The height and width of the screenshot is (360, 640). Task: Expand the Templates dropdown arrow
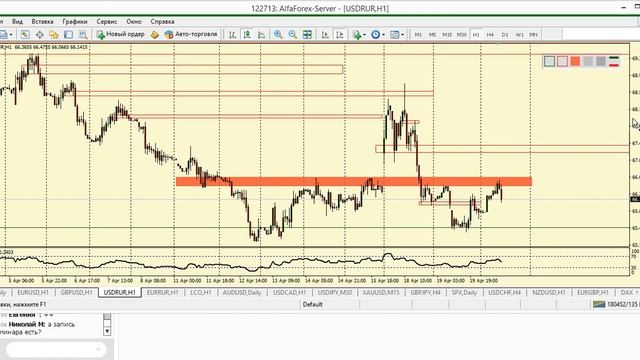point(402,35)
